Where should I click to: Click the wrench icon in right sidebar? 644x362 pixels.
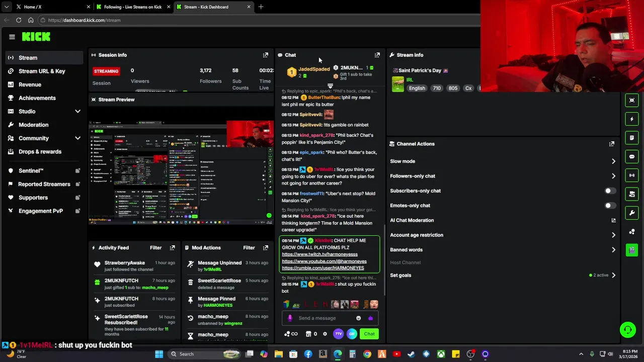(x=632, y=213)
